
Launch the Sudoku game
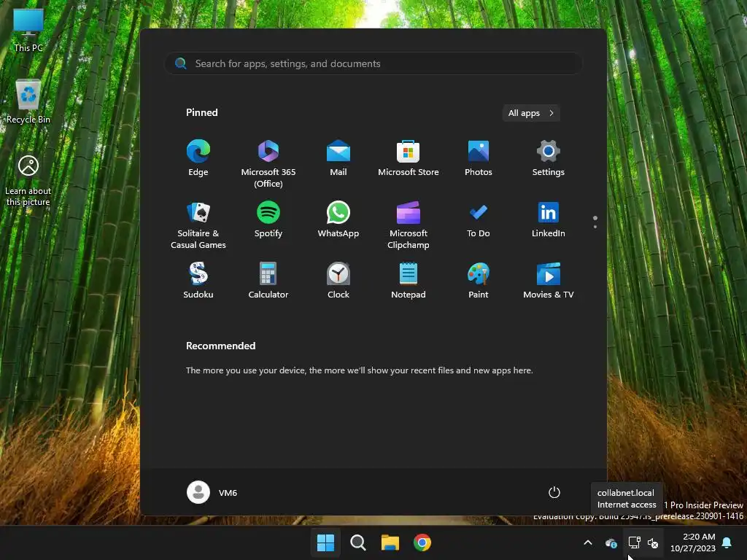tap(198, 281)
